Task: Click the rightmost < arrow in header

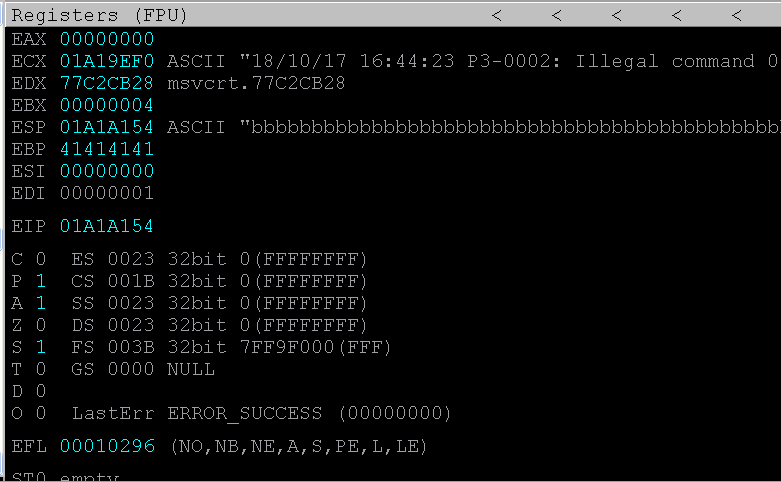Action: 736,16
